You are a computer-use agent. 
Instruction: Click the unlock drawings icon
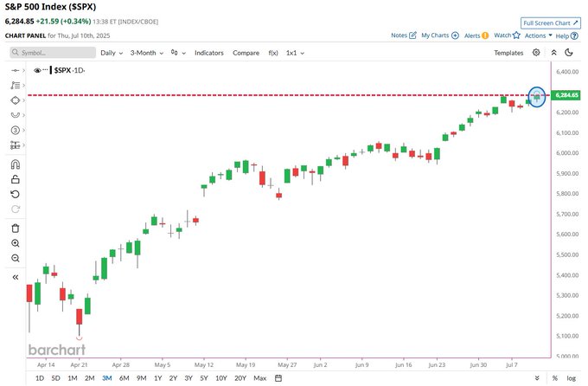(x=16, y=179)
